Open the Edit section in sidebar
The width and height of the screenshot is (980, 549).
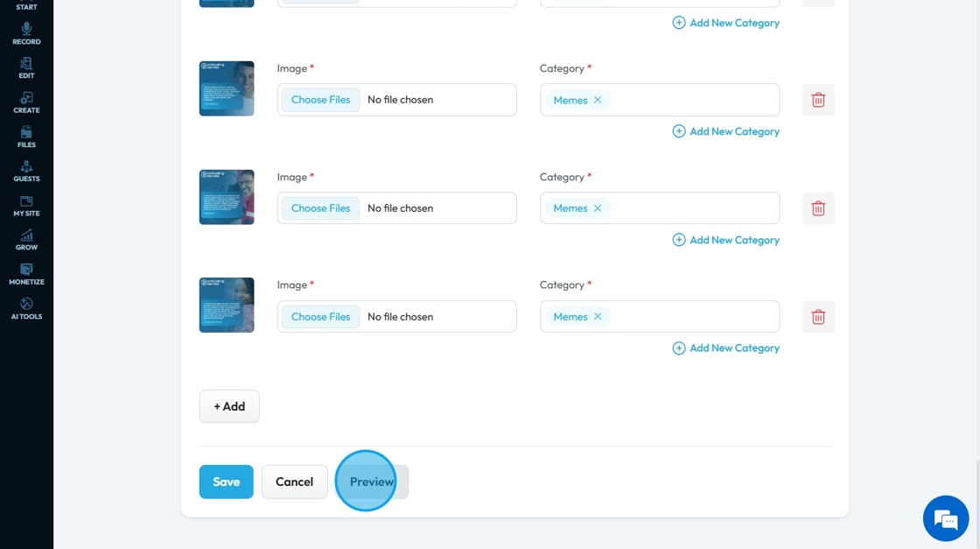(x=26, y=68)
